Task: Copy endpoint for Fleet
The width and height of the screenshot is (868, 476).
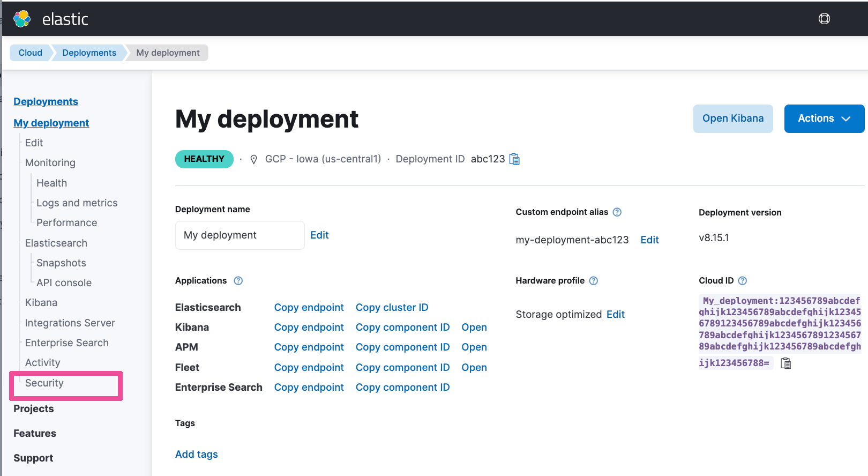Action: [x=309, y=368]
